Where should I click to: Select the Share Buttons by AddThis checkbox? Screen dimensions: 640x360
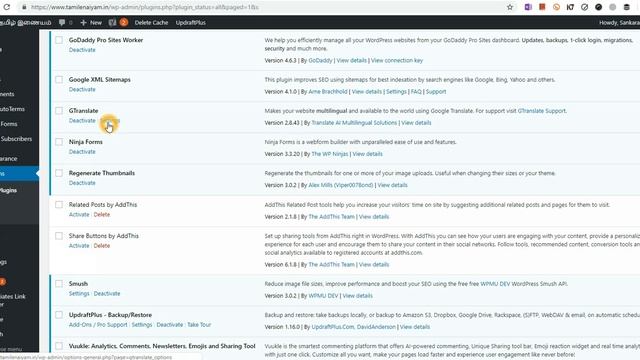(59, 236)
